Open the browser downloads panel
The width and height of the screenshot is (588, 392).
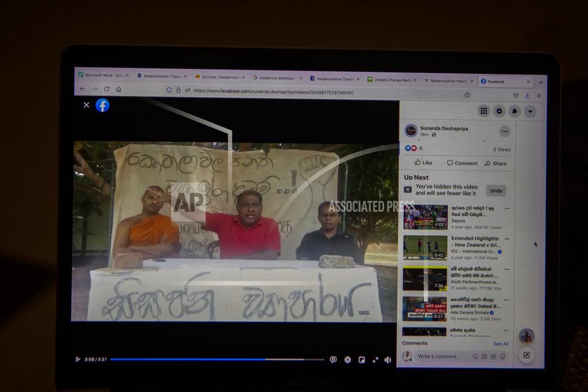click(x=527, y=96)
